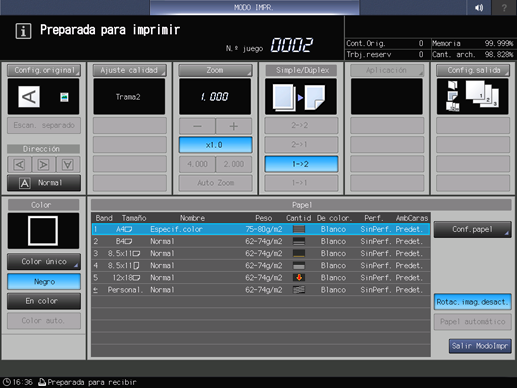The image size is (517, 388).
Task: Click the Dirección label
Action: tap(43, 149)
